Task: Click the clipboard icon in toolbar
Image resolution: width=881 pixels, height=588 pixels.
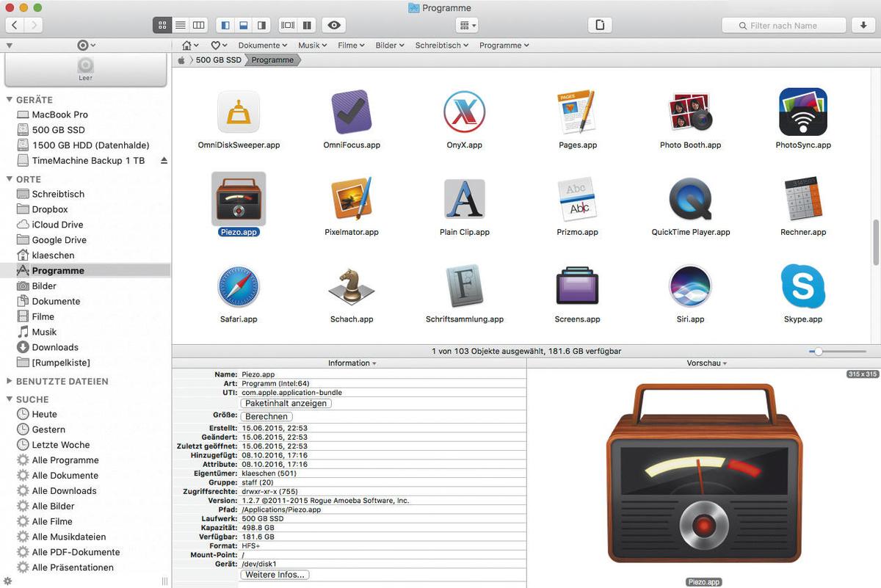Action: pos(600,25)
